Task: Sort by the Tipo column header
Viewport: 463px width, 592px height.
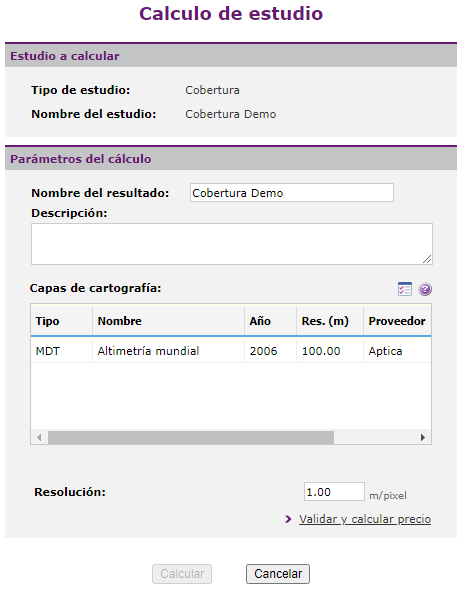Action: 62,321
